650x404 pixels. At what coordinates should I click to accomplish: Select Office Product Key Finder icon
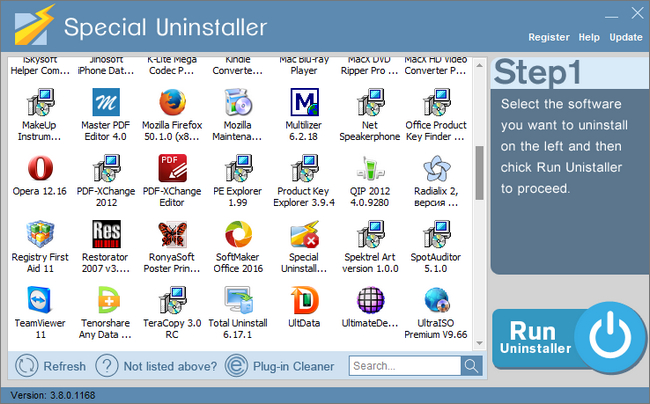tap(436, 102)
